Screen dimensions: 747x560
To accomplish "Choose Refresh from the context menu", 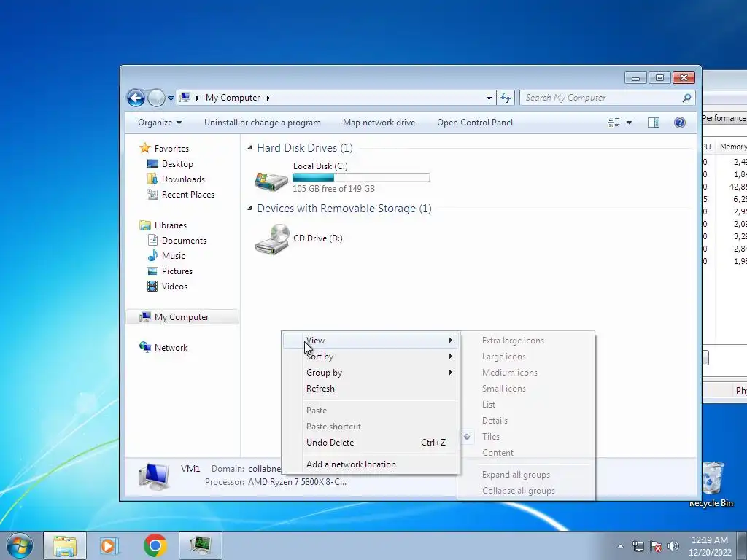I will pyautogui.click(x=370, y=389).
